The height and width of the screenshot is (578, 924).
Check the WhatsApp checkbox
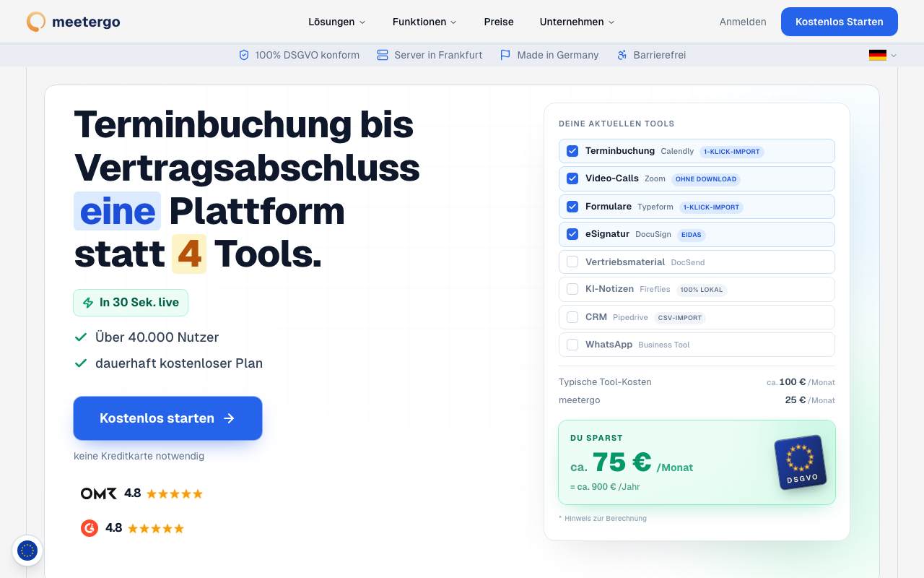tap(572, 345)
